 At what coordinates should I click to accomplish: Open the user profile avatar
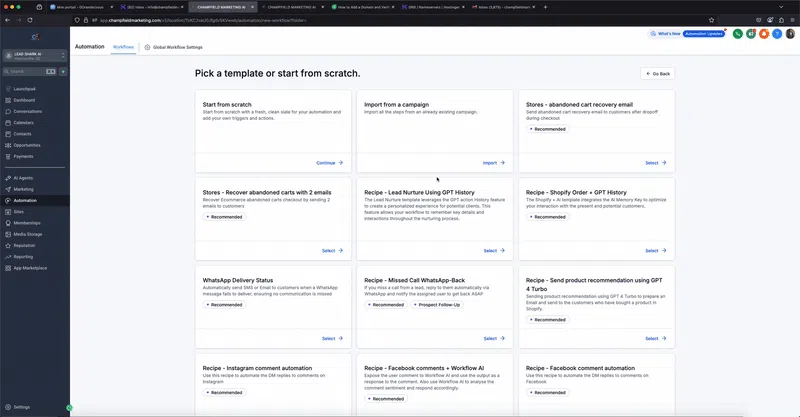(790, 34)
